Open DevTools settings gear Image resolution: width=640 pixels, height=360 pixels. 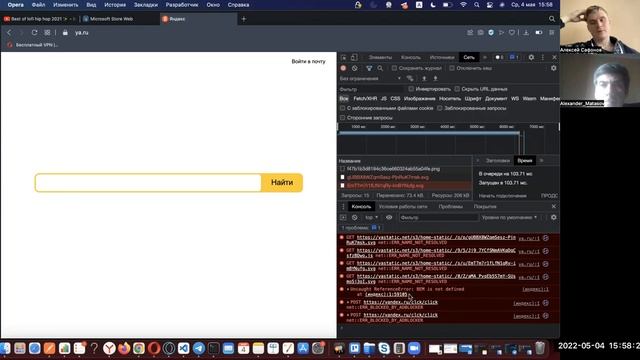[531, 58]
